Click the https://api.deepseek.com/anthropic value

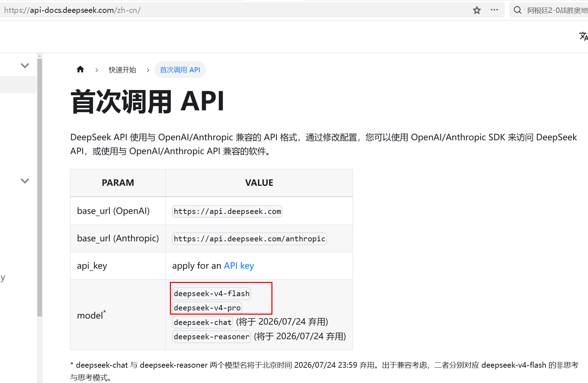tap(249, 239)
